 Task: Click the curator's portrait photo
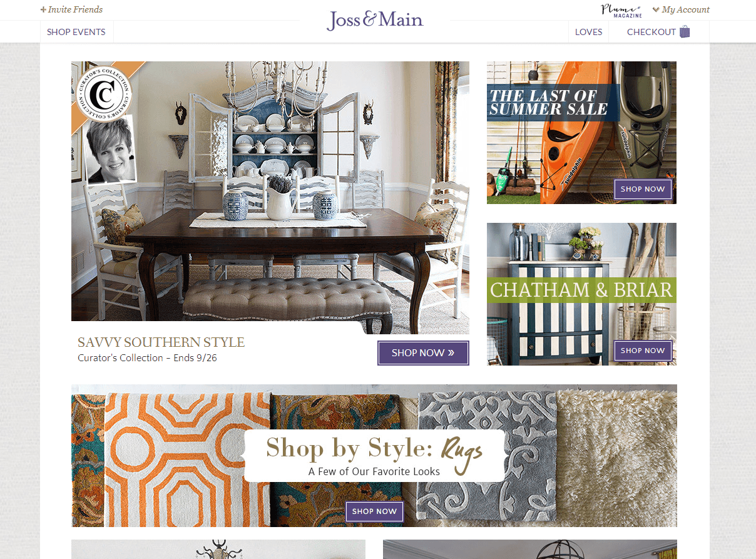coord(110,150)
